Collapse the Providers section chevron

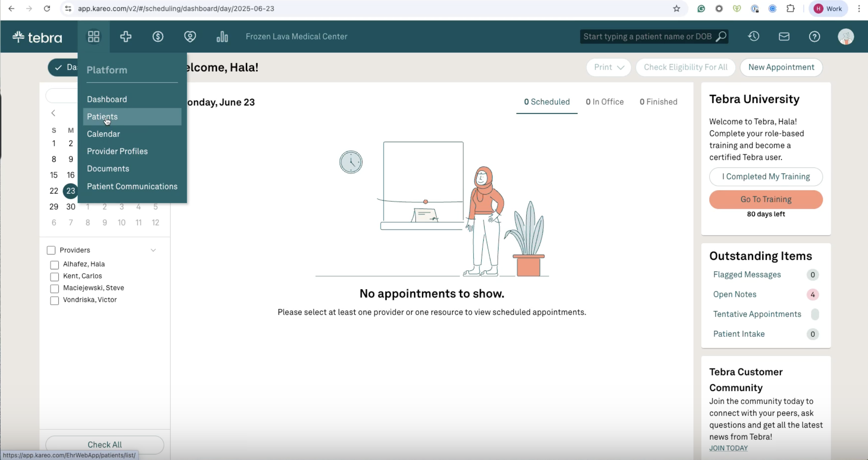click(153, 250)
